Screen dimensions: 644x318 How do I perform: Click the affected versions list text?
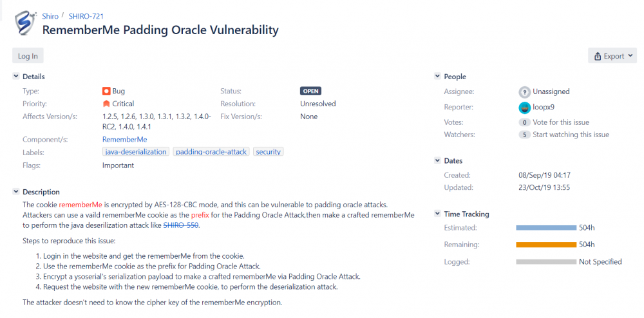(x=157, y=122)
